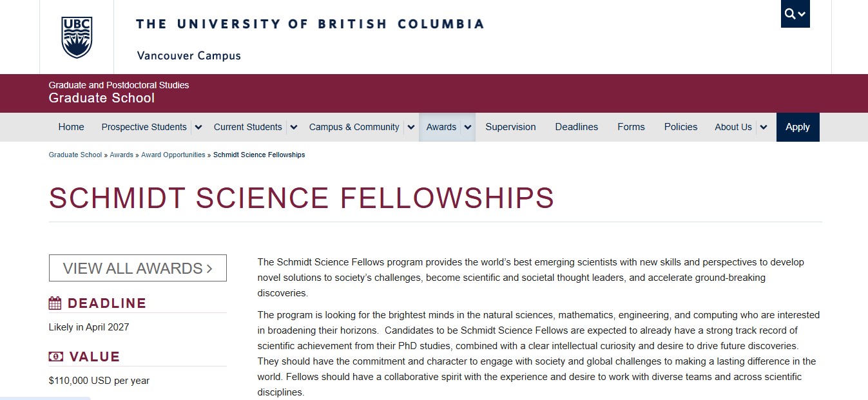Follow the Award Opportunities breadcrumb link

[x=173, y=155]
